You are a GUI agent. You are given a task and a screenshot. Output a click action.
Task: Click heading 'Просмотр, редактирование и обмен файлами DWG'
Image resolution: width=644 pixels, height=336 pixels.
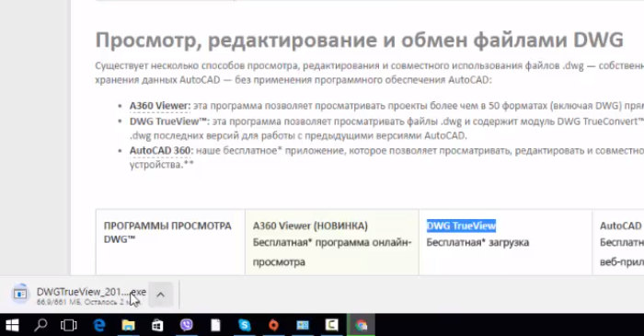tap(360, 41)
